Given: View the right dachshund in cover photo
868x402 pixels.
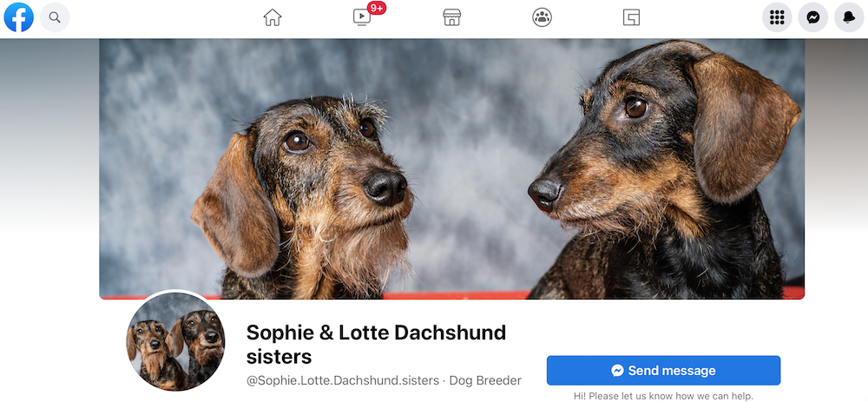Looking at the screenshot, I should 664,169.
